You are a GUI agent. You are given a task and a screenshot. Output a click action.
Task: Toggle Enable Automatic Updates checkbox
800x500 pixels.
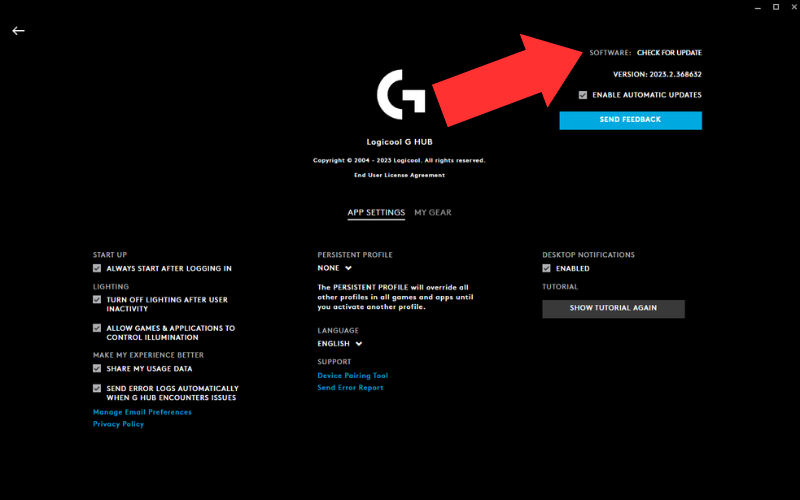pyautogui.click(x=583, y=95)
